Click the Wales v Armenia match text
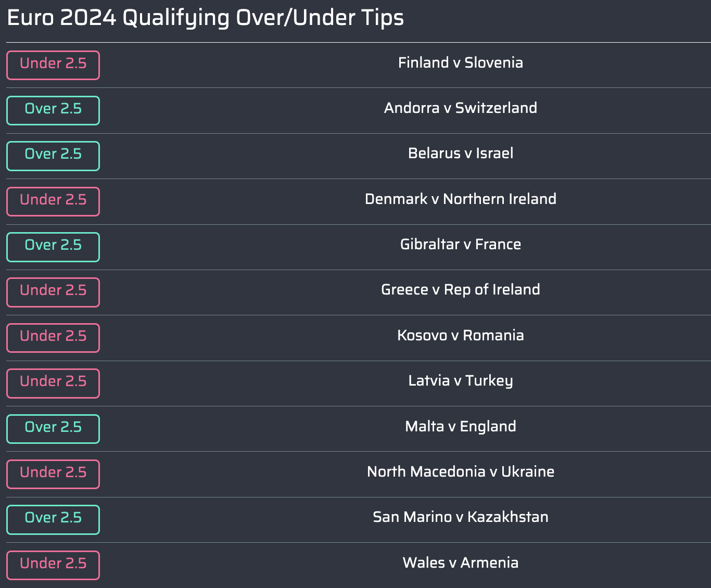 coord(461,563)
